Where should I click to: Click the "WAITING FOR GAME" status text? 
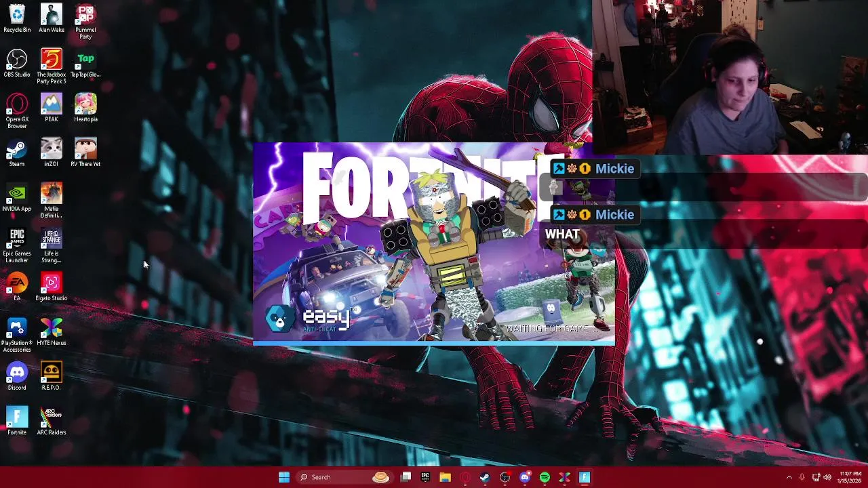(x=553, y=329)
